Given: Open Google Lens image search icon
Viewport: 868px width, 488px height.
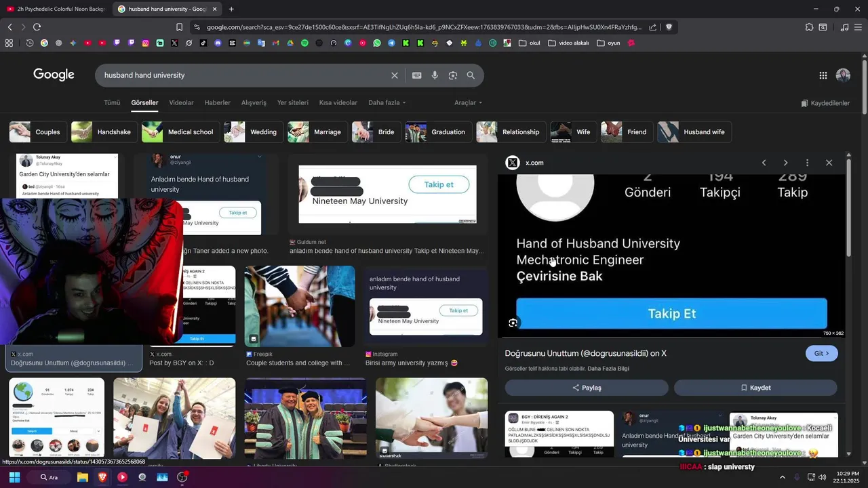Looking at the screenshot, I should (x=453, y=75).
